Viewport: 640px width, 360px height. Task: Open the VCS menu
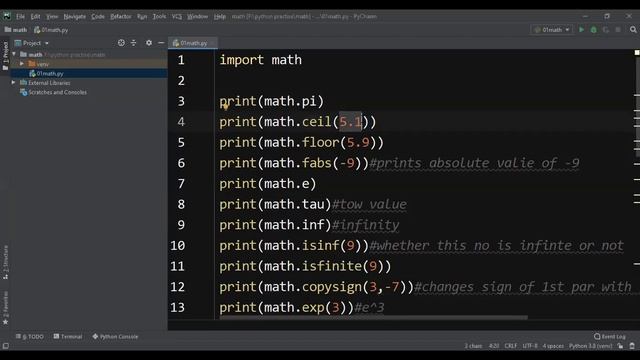click(177, 16)
